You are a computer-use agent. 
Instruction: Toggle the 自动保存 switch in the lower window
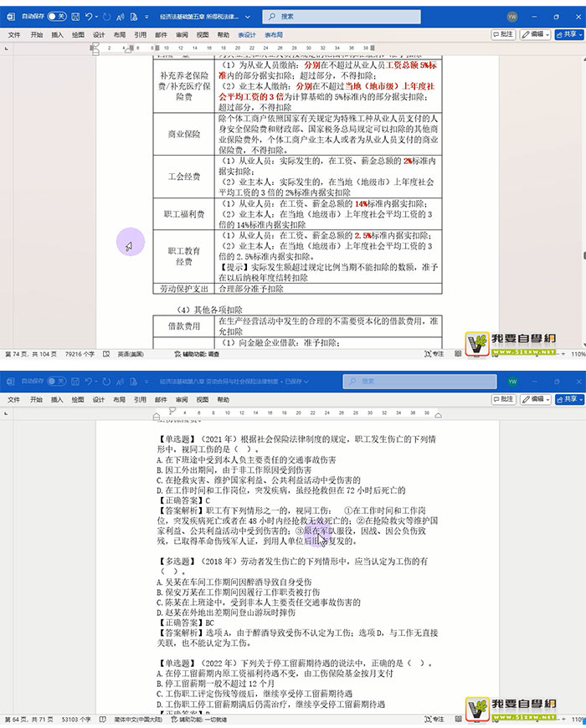(x=57, y=382)
